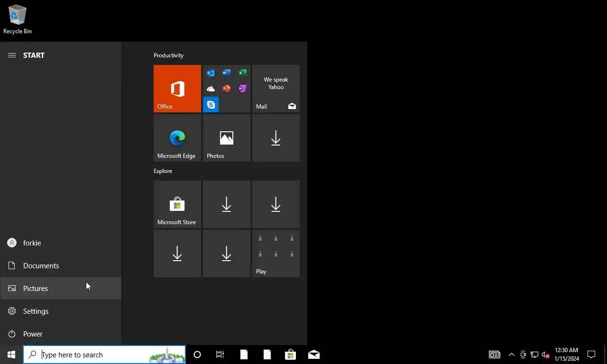Open the clock showing 12:30 AM
607x364 pixels.
(567, 355)
